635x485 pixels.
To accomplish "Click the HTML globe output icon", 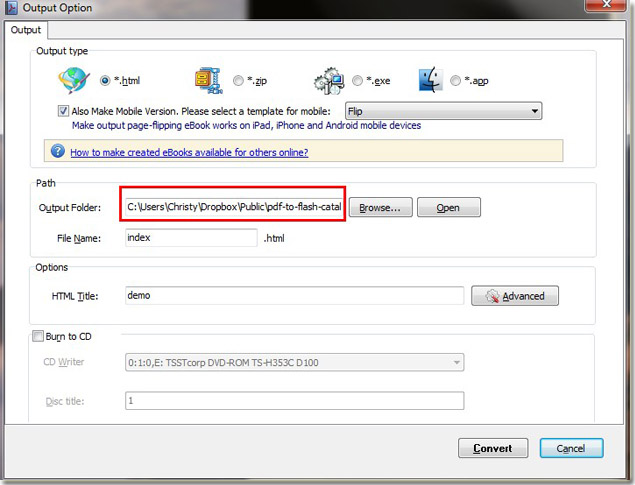I will tap(74, 80).
